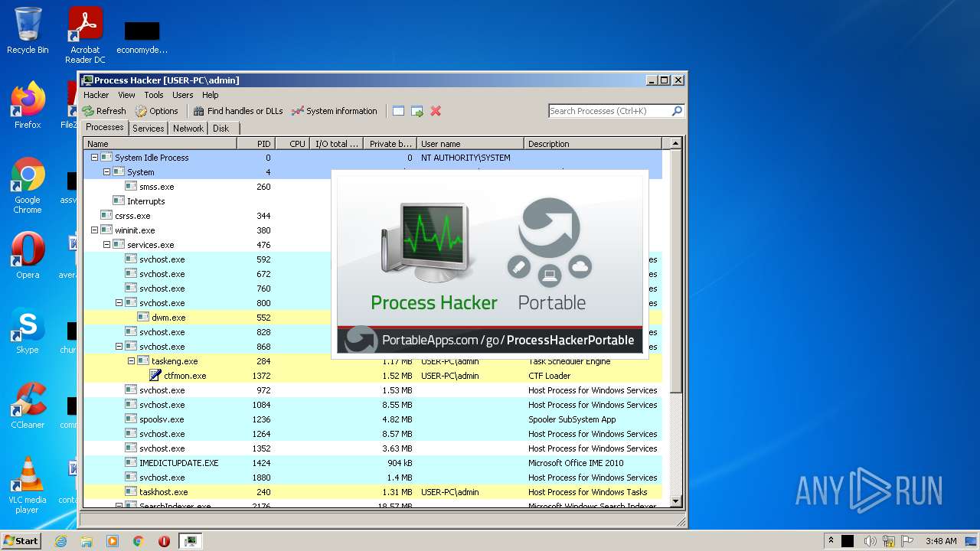Open Opera from the taskbar
The width and height of the screenshot is (980, 551).
[164, 541]
